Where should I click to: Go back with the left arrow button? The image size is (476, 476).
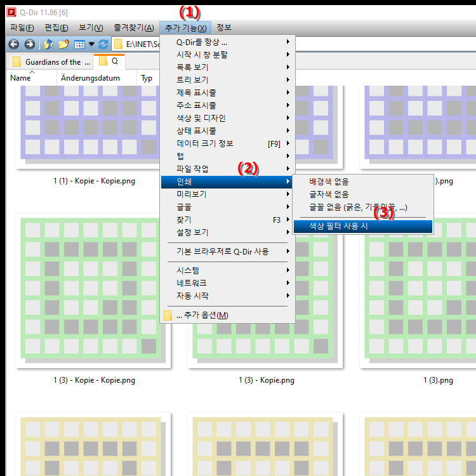(x=14, y=44)
